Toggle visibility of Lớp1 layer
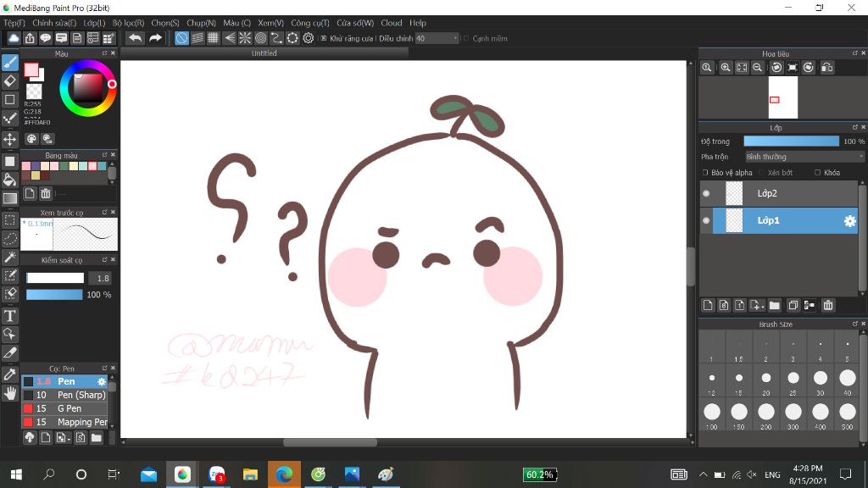This screenshot has height=488, width=868. click(706, 220)
